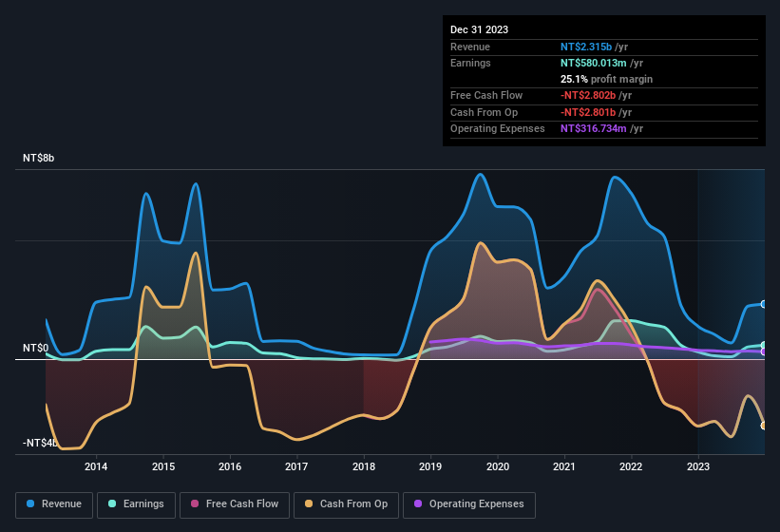Click the NT$580.013m earnings value
Screen dimensions: 780x532
(x=593, y=63)
